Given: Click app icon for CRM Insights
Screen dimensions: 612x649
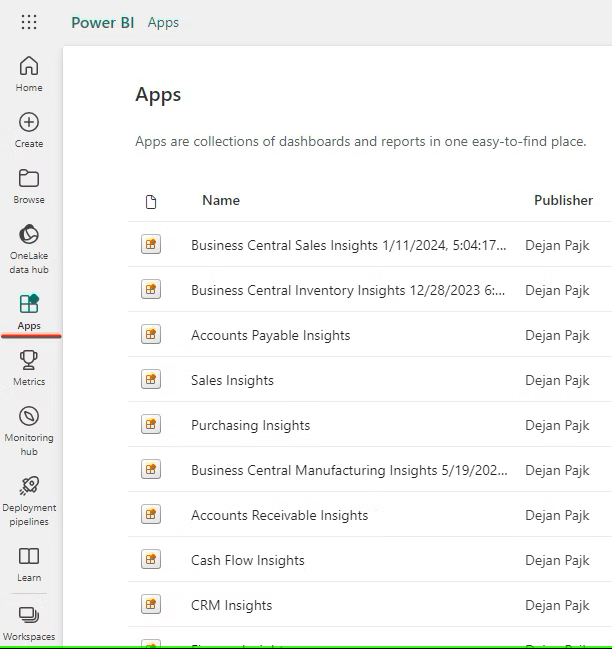Looking at the screenshot, I should pyautogui.click(x=151, y=604).
